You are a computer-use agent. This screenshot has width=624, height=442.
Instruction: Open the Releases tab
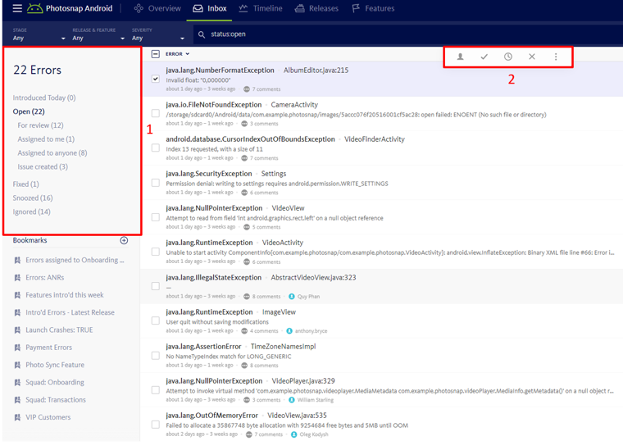click(x=316, y=8)
